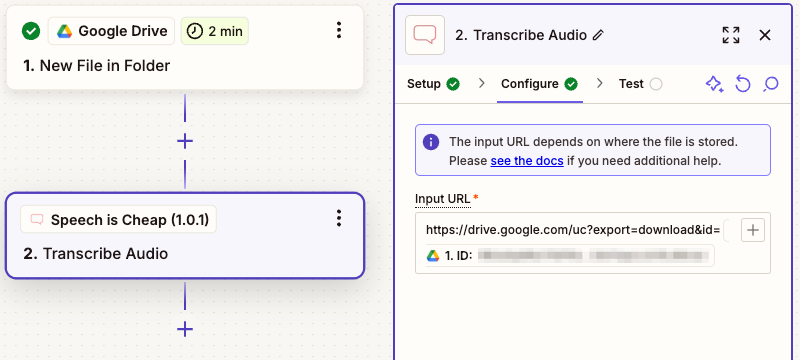Add step between steps 1 and 2

(185, 141)
